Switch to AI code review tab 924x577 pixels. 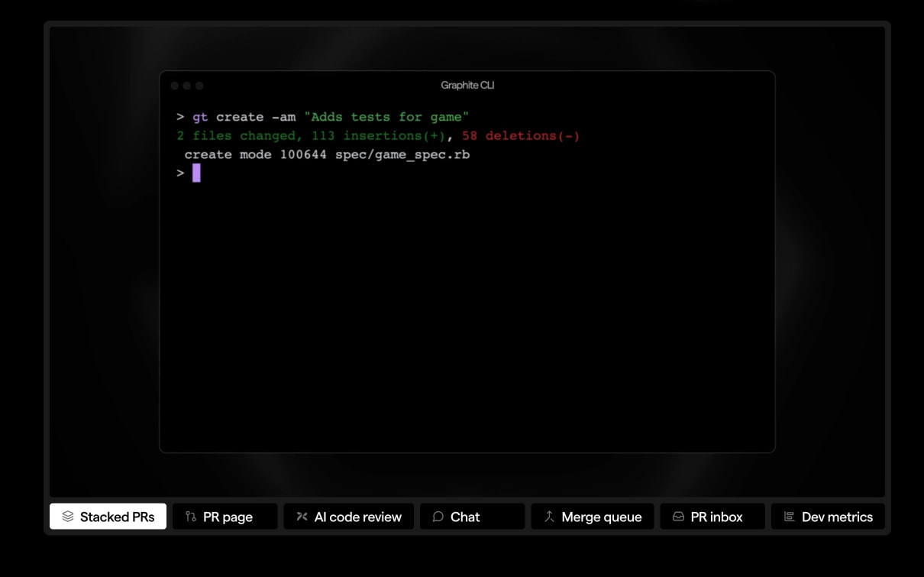pyautogui.click(x=348, y=517)
